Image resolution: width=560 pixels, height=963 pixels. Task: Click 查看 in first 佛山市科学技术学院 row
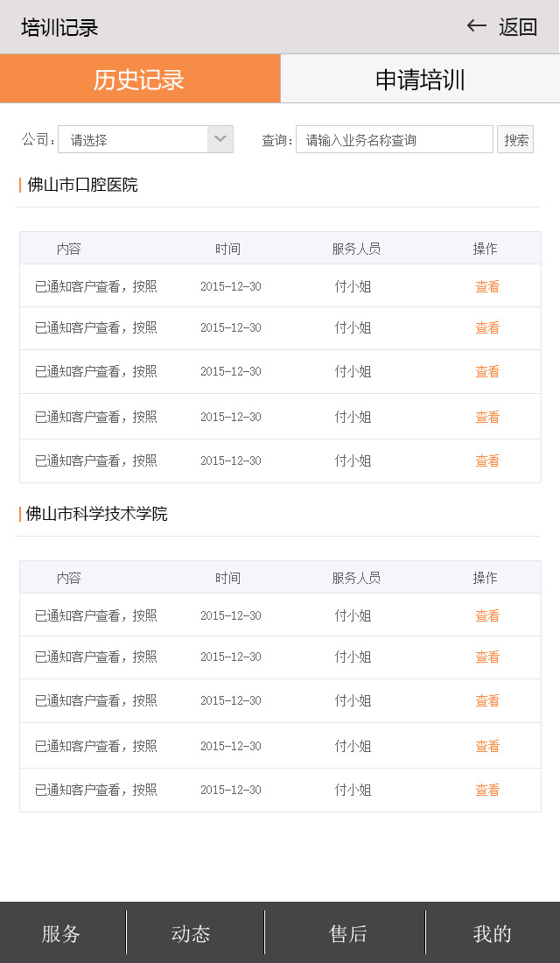(487, 615)
